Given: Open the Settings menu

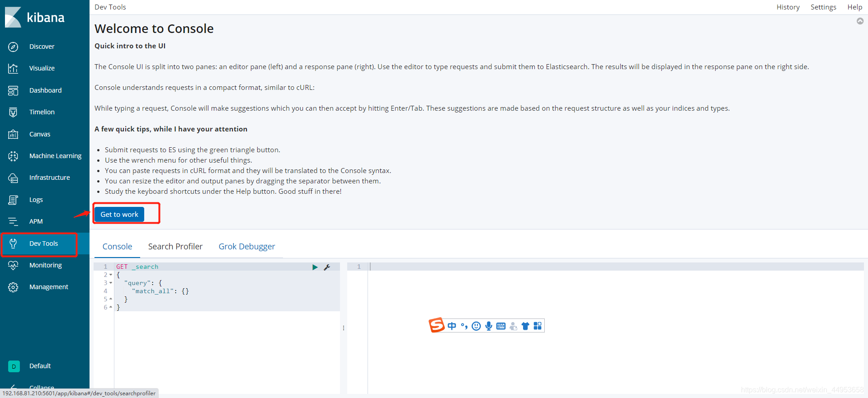Looking at the screenshot, I should (823, 7).
